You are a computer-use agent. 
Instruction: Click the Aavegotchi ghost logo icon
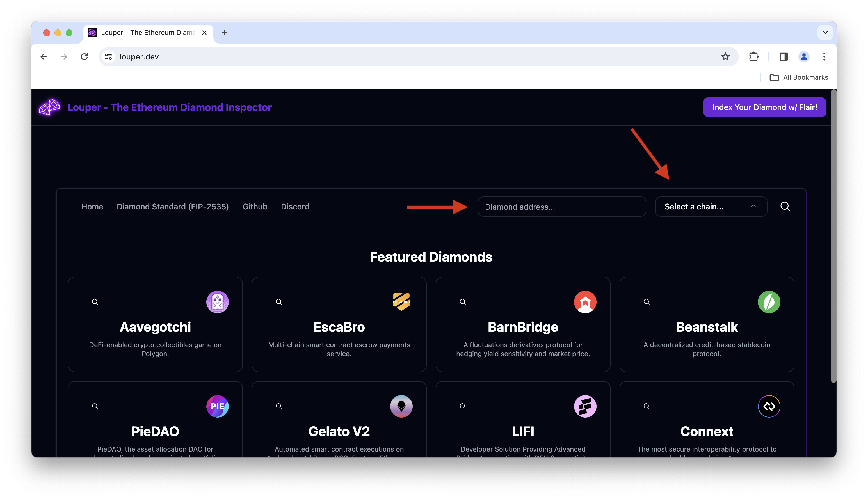(x=217, y=302)
